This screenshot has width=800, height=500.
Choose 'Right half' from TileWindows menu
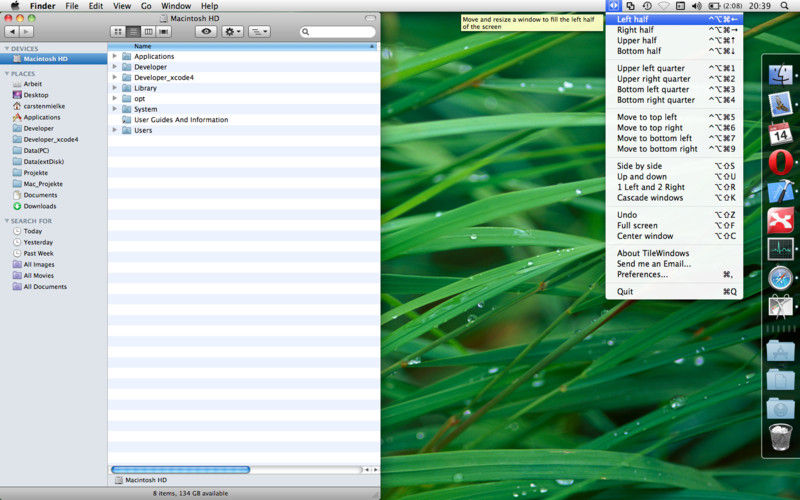635,30
